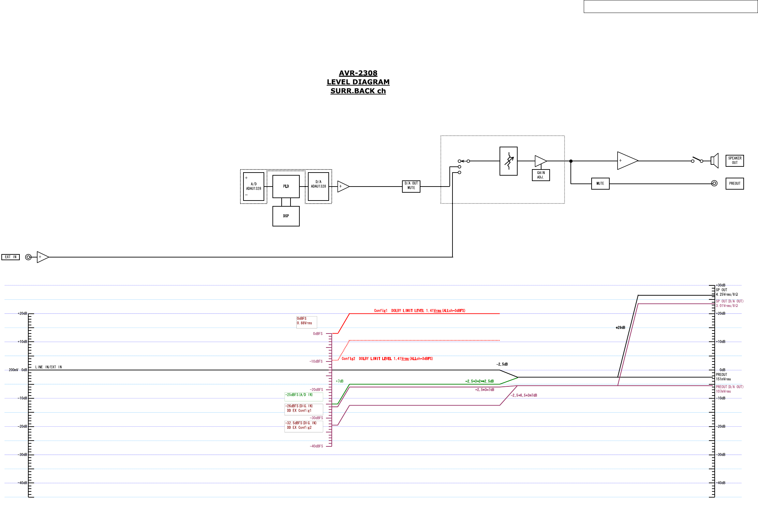758x532 pixels.
Task: Click the variable volume control symbol
Action: pyautogui.click(x=508, y=161)
